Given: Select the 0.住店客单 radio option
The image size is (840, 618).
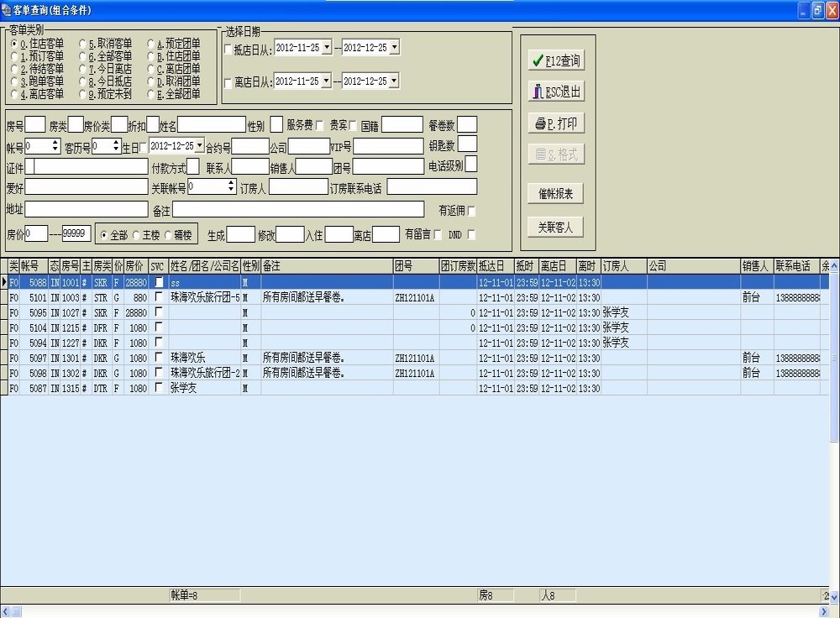Looking at the screenshot, I should point(14,44).
